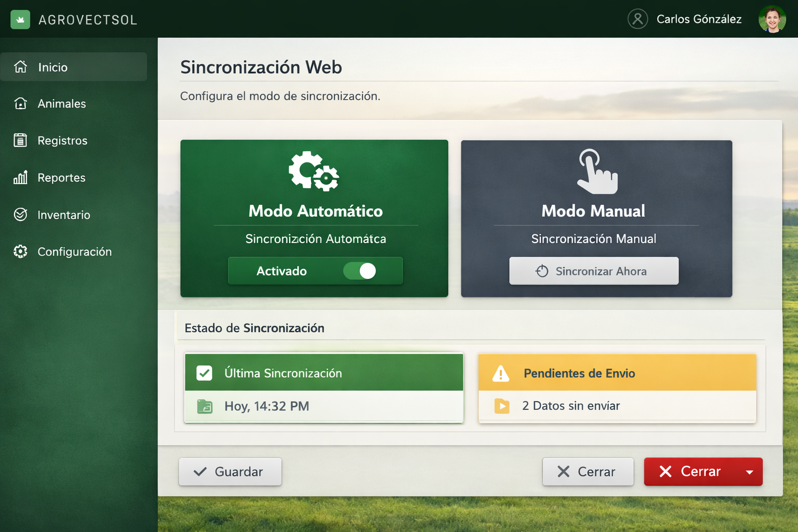Click the checkmark icon on Guardar

(200, 472)
